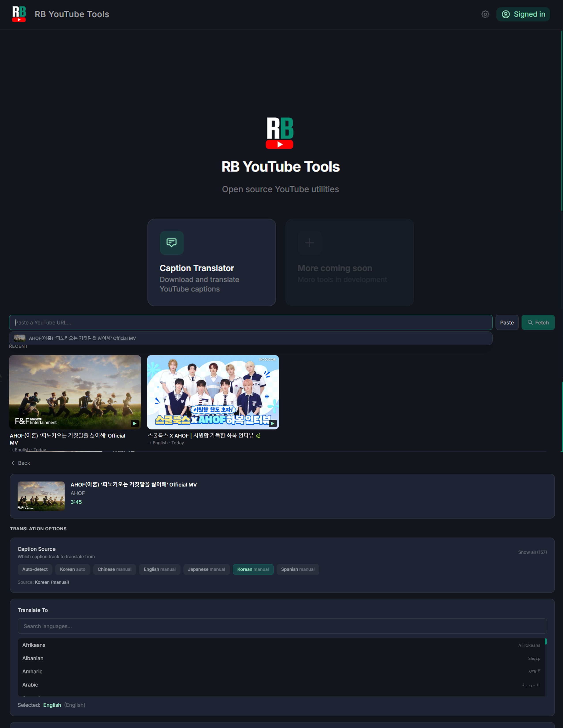The width and height of the screenshot is (563, 728).
Task: Select Amharic as translation language
Action: coord(32,671)
